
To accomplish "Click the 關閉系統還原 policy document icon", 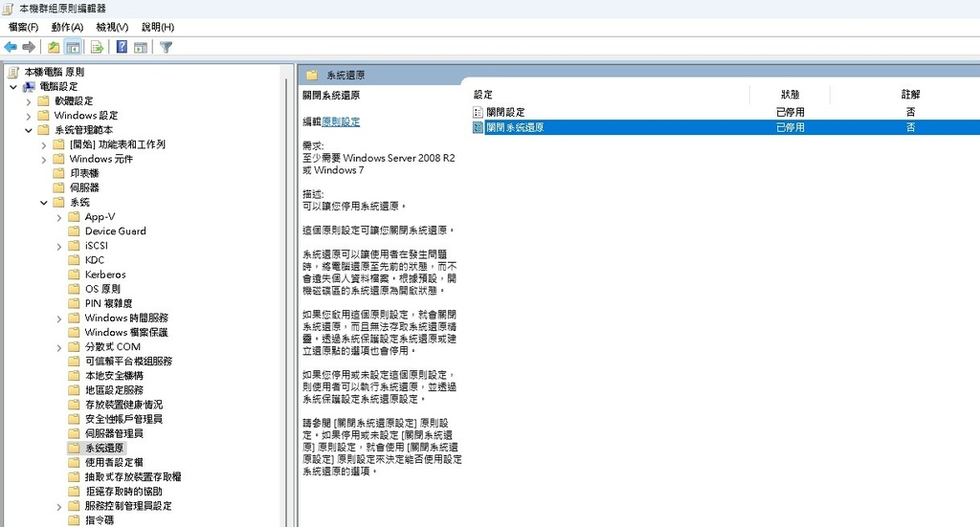I will pos(479,127).
